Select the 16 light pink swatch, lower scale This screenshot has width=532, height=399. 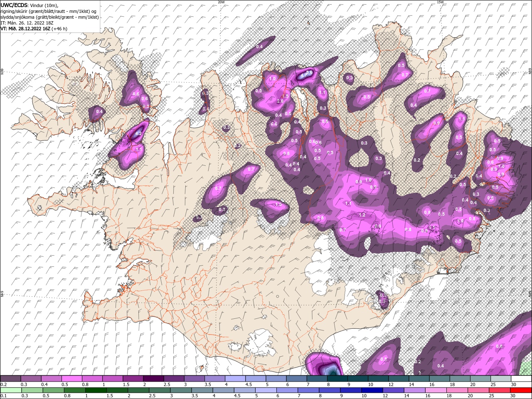pos(436,390)
